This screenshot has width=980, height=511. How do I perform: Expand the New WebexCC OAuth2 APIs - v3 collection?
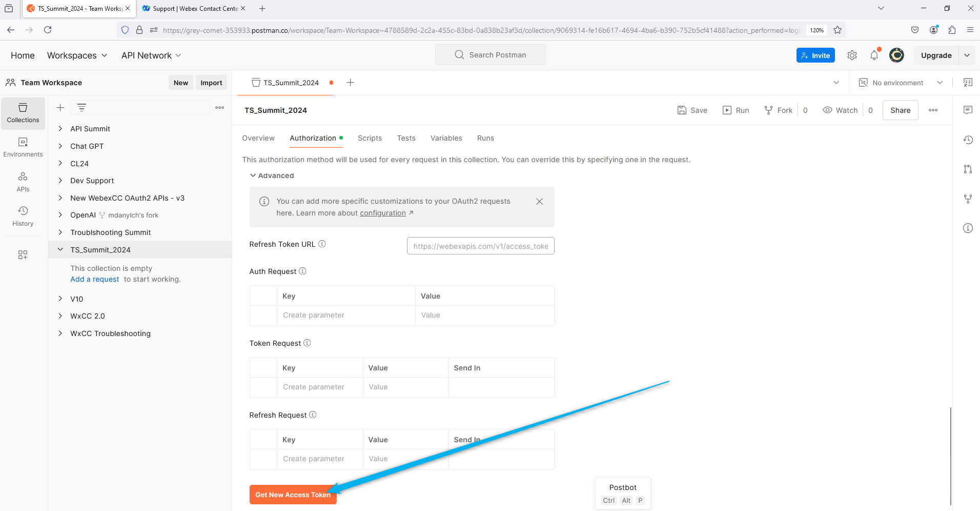(x=60, y=198)
